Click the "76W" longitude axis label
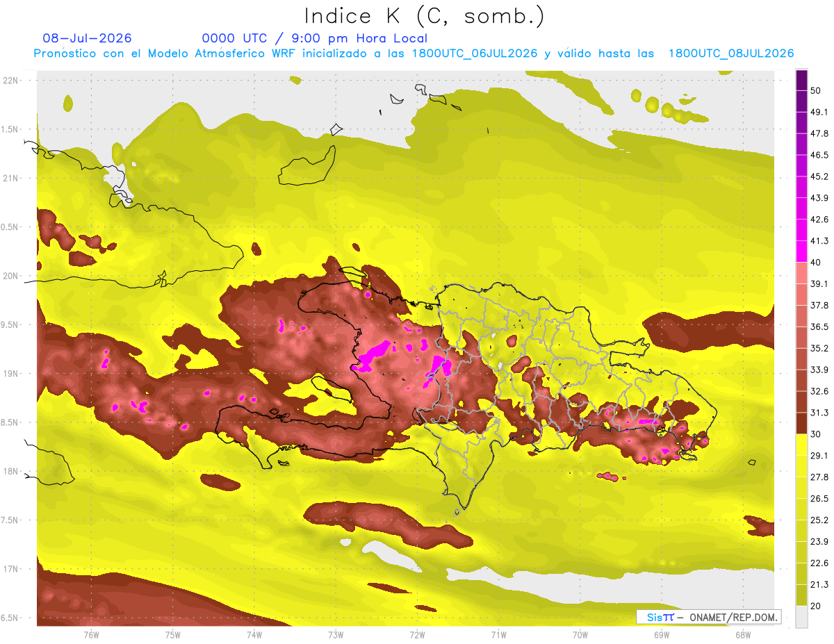The height and width of the screenshot is (644, 834). click(91, 635)
